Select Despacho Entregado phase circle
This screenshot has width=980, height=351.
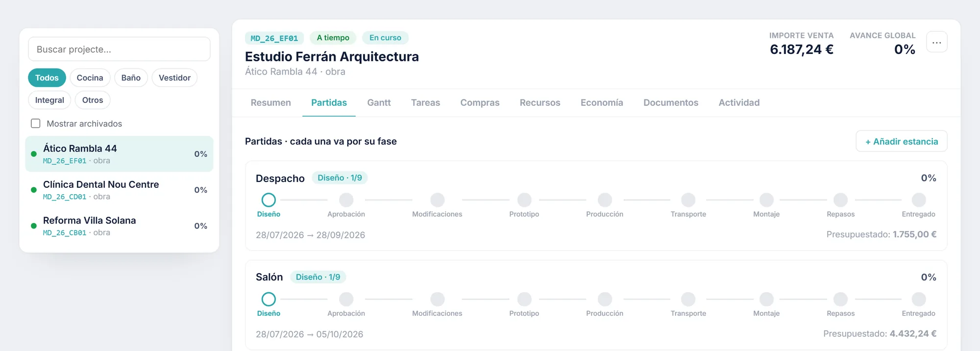[x=919, y=200]
